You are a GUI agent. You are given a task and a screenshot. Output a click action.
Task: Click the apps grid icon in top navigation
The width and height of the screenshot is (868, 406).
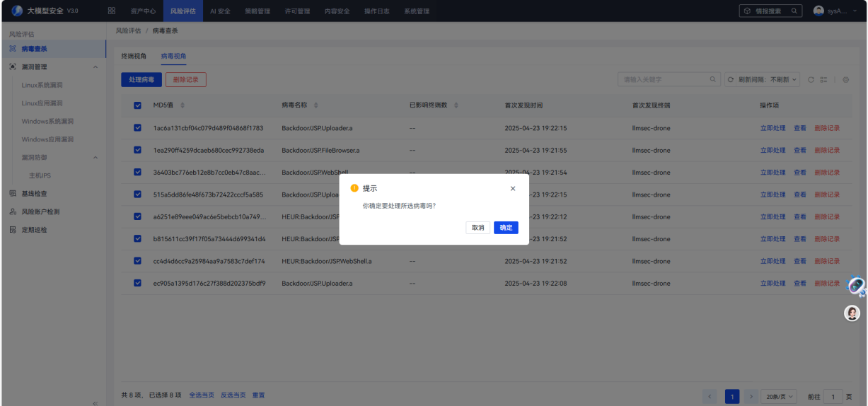point(112,11)
